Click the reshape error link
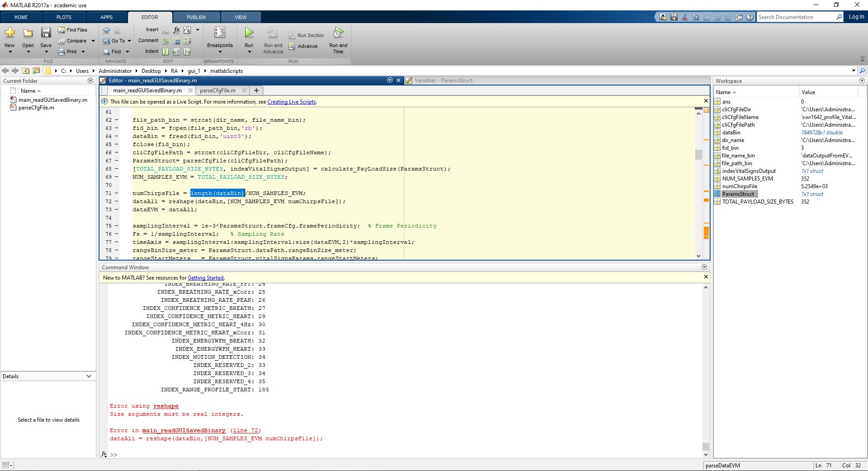The width and height of the screenshot is (868, 471). [x=166, y=406]
